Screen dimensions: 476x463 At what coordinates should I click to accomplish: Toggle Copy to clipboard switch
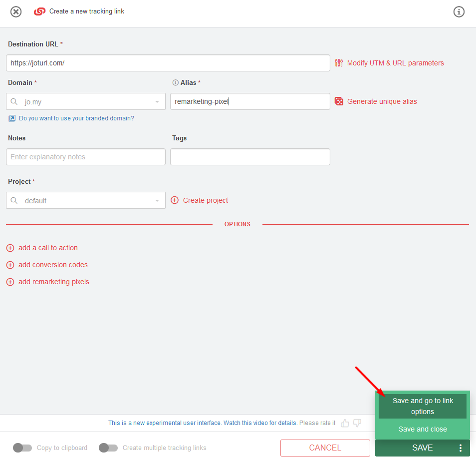[x=22, y=448]
